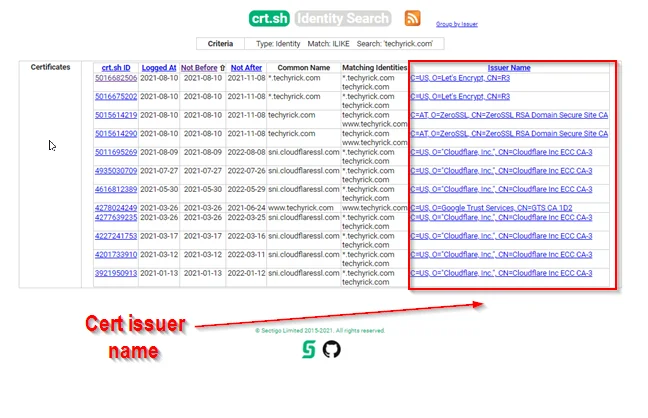Open ZeroSSL issuer link for 5015614290
Image resolution: width=648 pixels, height=418 pixels.
509,134
